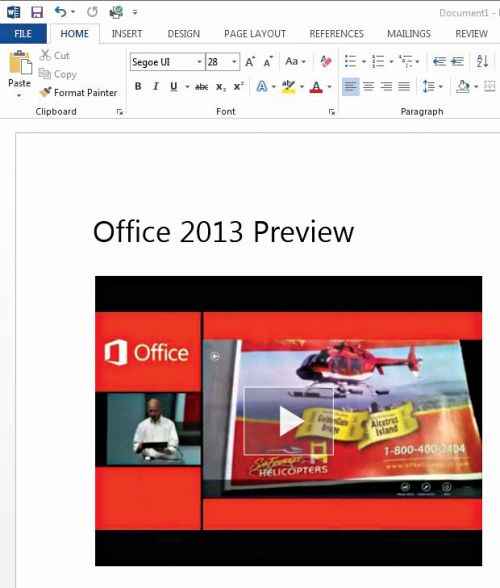Viewport: 500px width, 588px height.
Task: Play the embedded Office video
Action: (289, 421)
